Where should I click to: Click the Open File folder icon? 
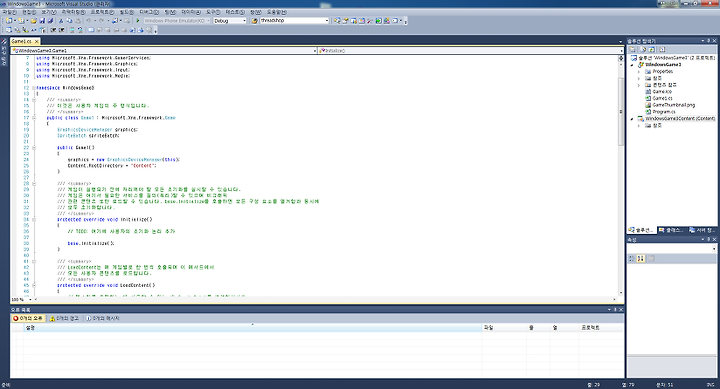[x=34, y=21]
